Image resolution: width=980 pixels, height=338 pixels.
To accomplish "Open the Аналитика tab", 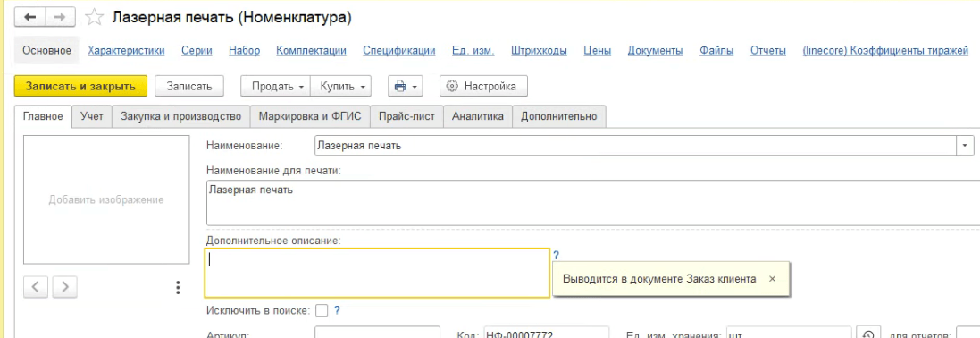I will point(478,116).
